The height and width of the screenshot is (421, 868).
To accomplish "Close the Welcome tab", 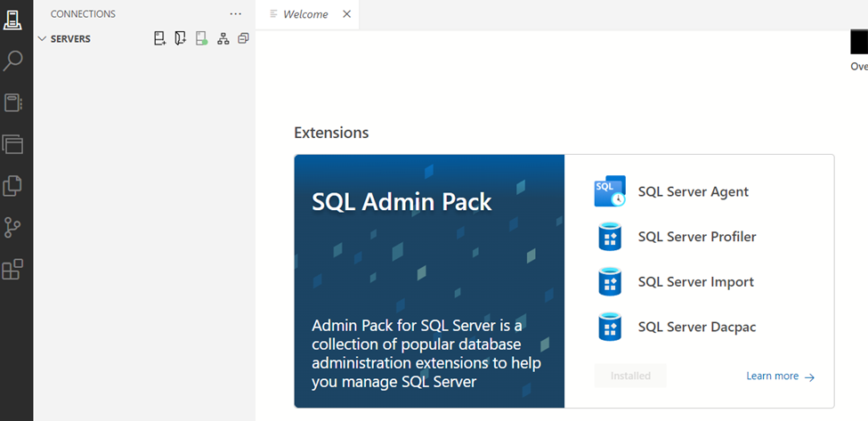I will tap(347, 14).
